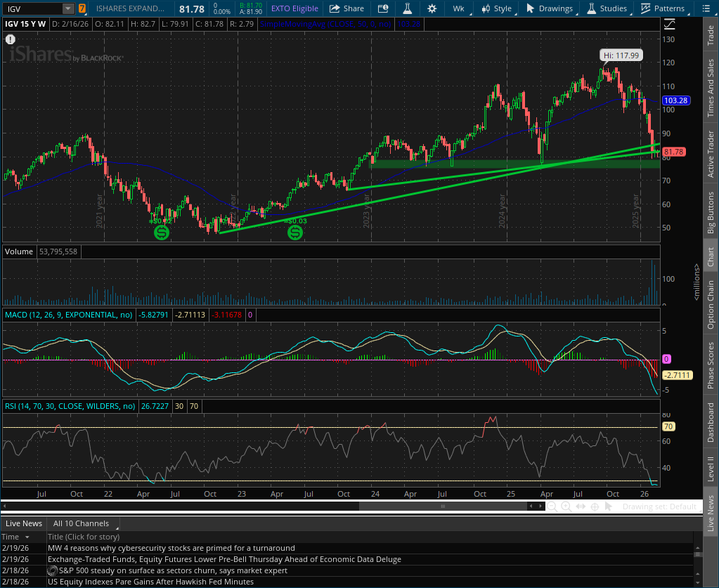
Task: Click the MACD study label
Action: (68, 315)
